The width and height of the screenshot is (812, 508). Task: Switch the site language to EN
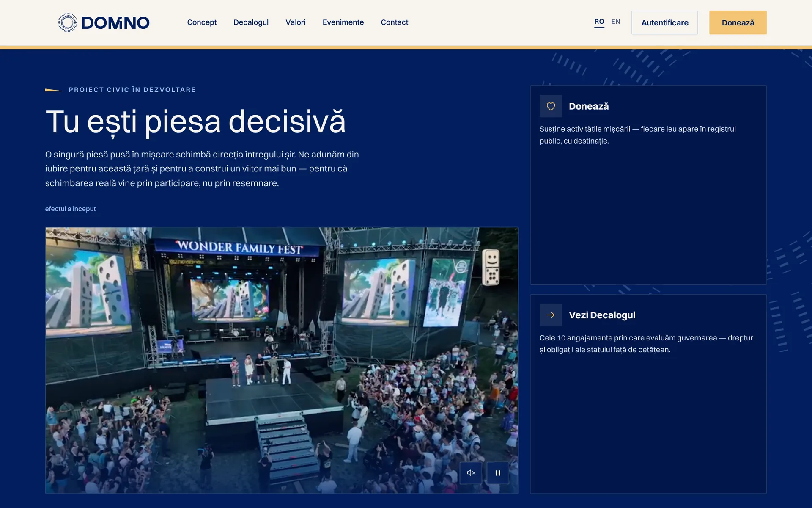point(616,22)
